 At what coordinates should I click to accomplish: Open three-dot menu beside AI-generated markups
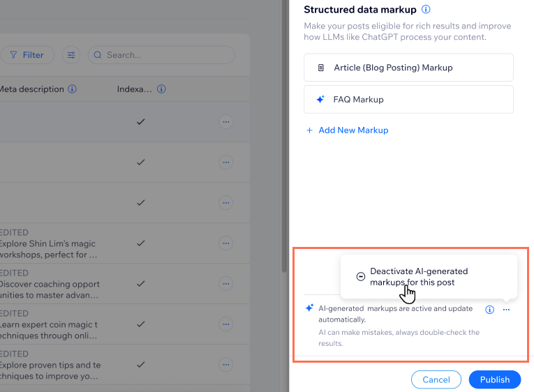pos(506,310)
